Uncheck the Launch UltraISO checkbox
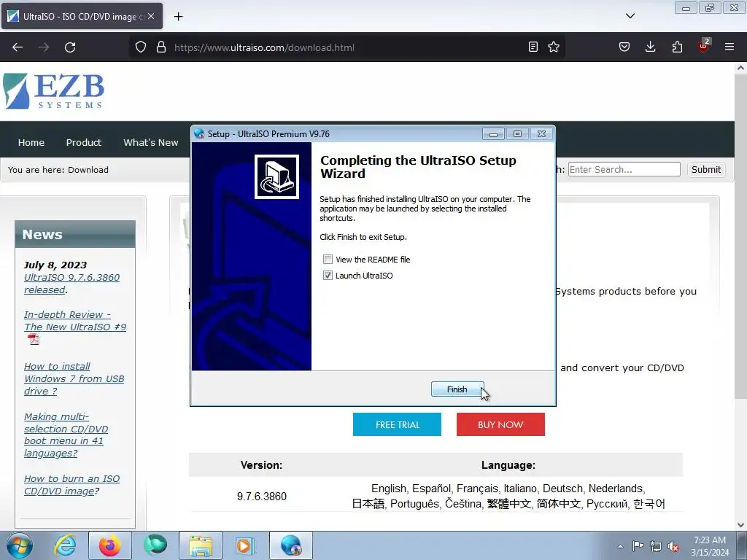The image size is (747, 560). point(328,275)
